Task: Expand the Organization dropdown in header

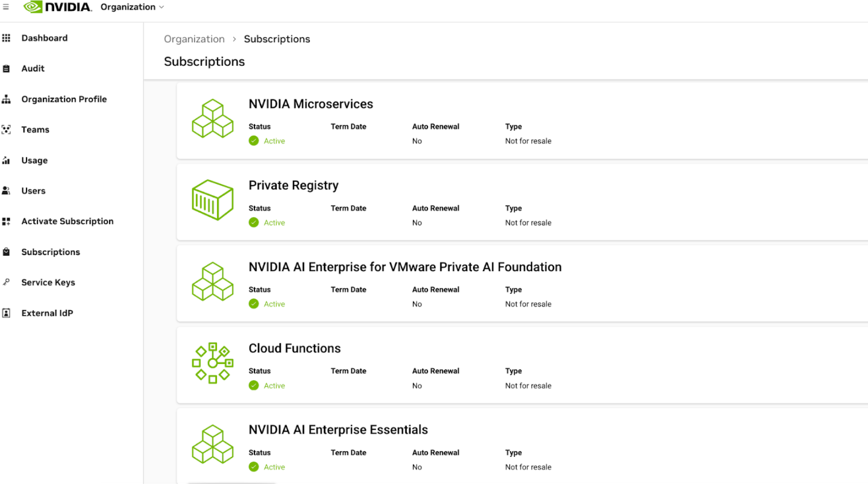Action: (x=132, y=7)
